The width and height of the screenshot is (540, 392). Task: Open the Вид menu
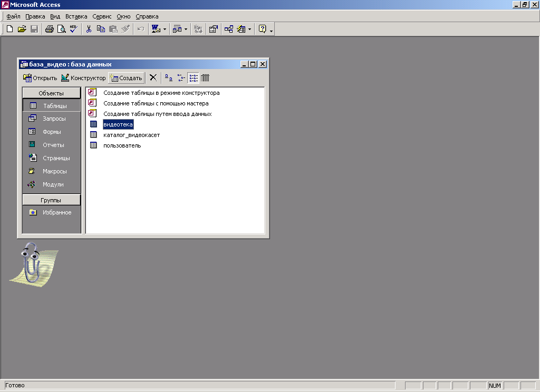coord(55,16)
